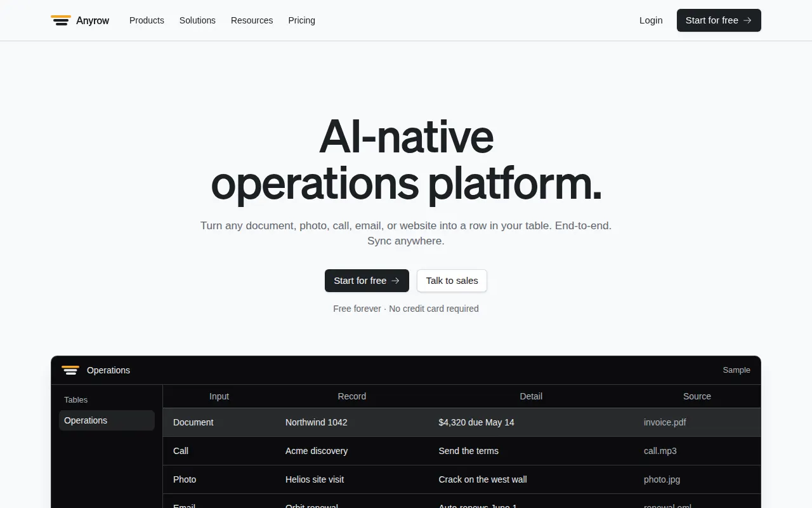812x508 pixels.
Task: Click the Document input cell
Action: [x=219, y=422]
